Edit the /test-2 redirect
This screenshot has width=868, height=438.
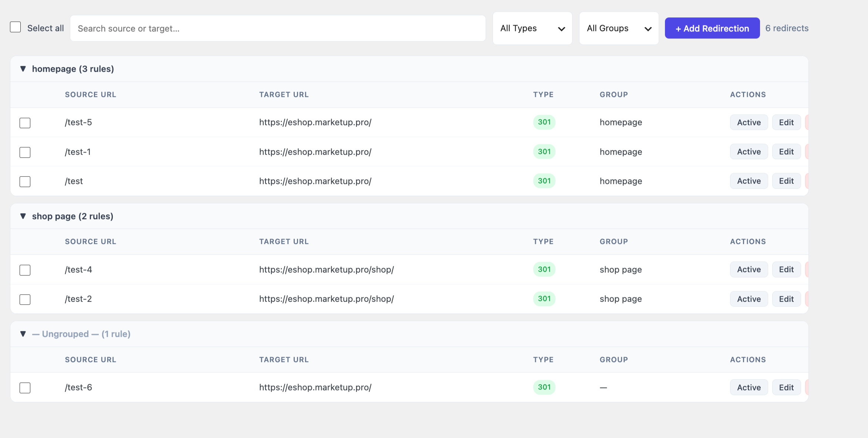point(786,299)
